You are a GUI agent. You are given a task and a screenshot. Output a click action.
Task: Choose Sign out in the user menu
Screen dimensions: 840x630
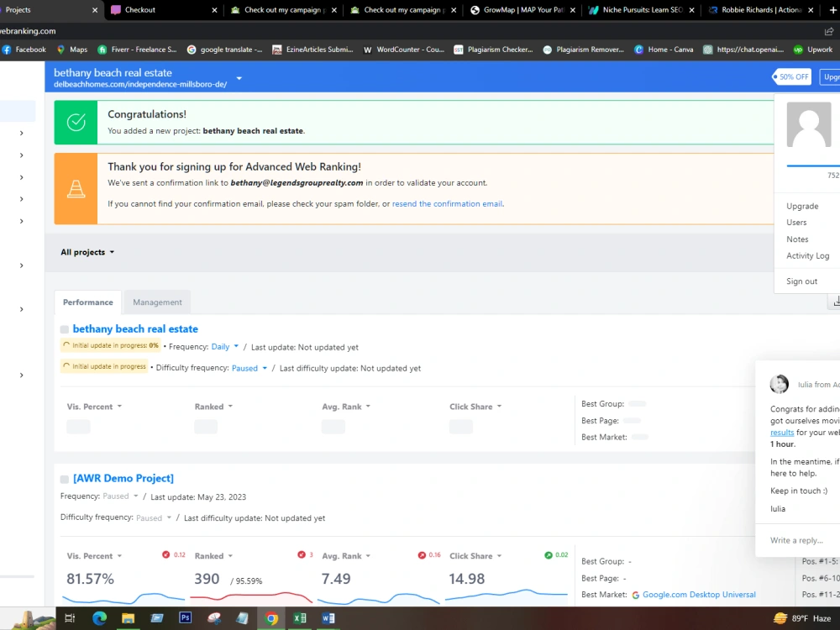click(x=801, y=281)
